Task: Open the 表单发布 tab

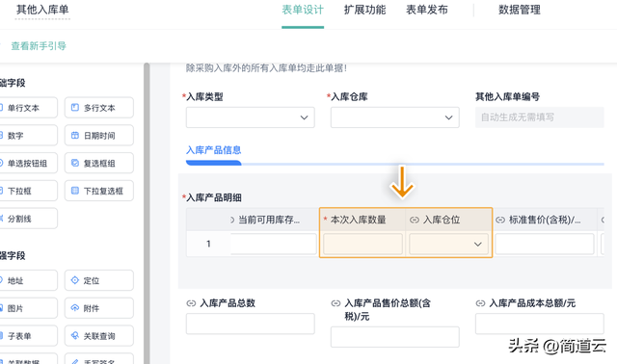Action: [427, 10]
